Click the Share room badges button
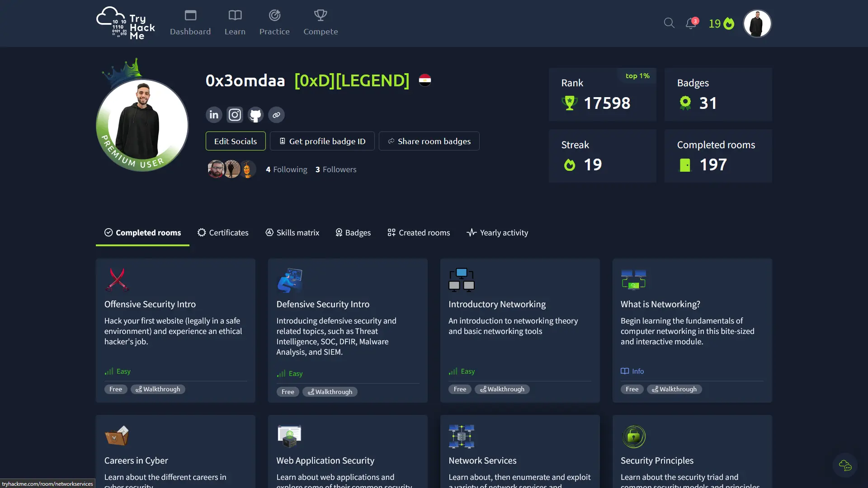The height and width of the screenshot is (488, 868). click(x=429, y=141)
